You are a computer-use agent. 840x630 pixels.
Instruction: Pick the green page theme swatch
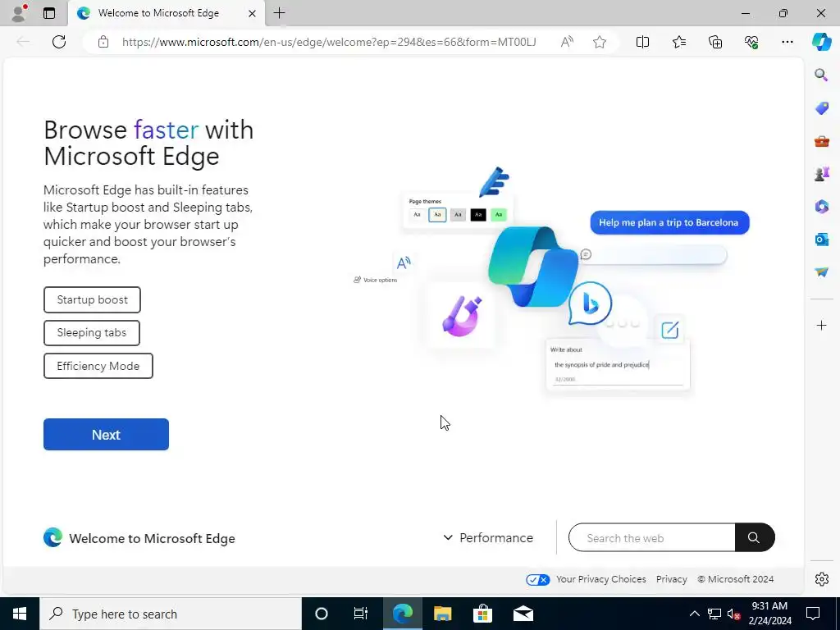tap(498, 215)
